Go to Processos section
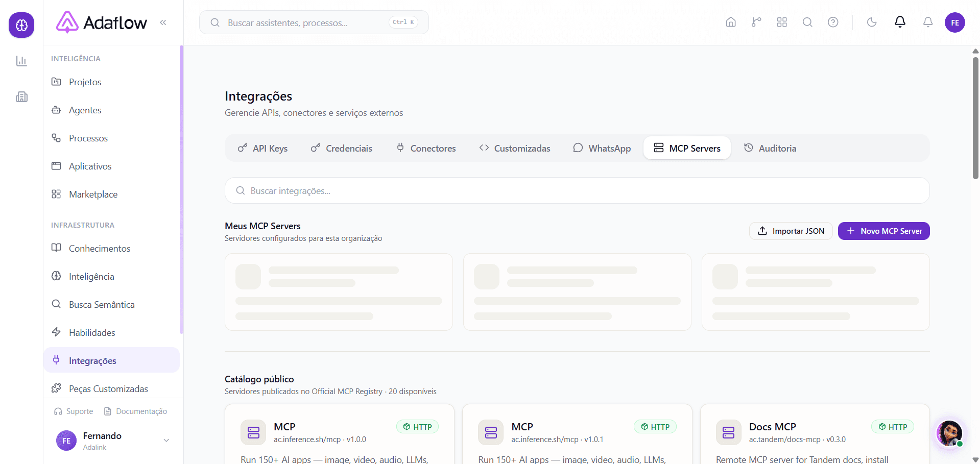980x464 pixels. pos(111,138)
